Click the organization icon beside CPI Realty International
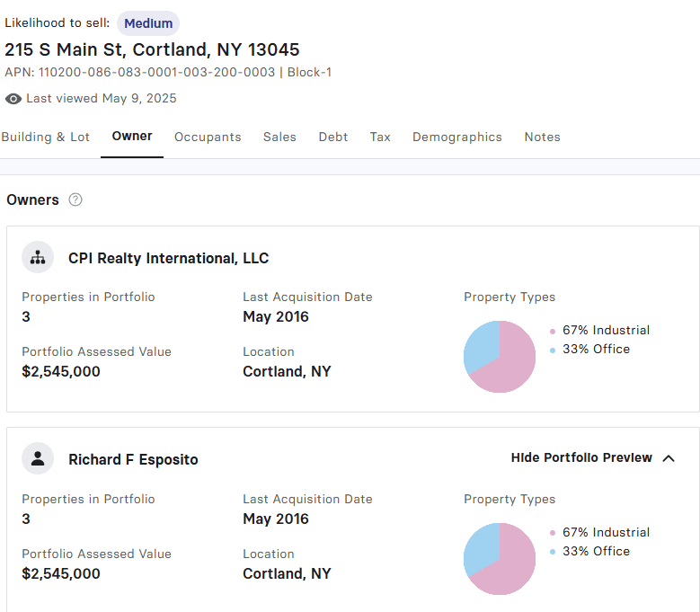700x612 pixels. tap(38, 258)
